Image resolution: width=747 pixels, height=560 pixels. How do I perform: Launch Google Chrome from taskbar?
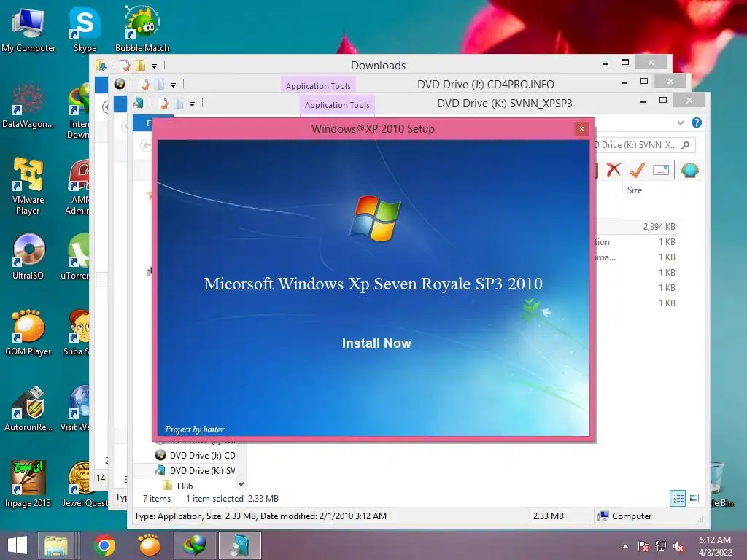(104, 545)
